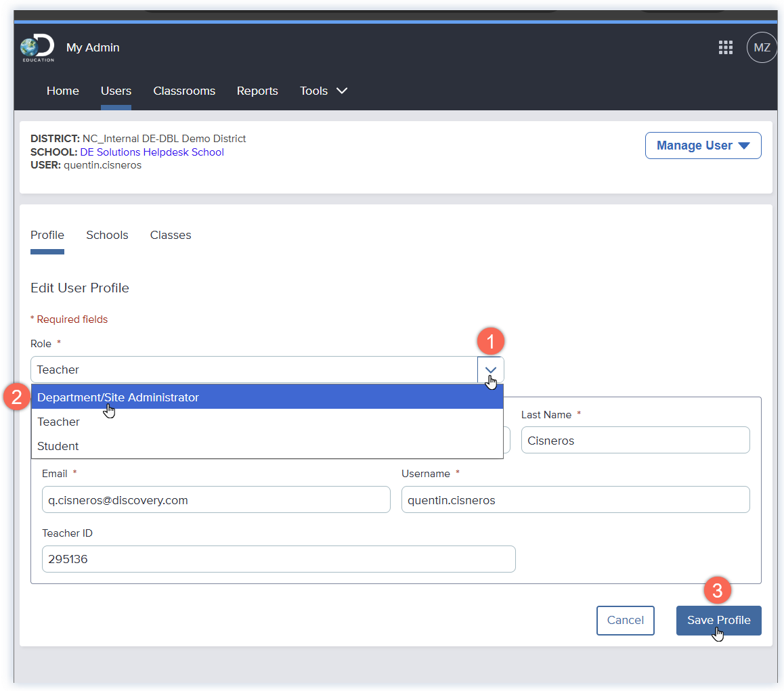Open the apps grid launcher icon
This screenshot has height=691, width=784.
pyautogui.click(x=725, y=47)
